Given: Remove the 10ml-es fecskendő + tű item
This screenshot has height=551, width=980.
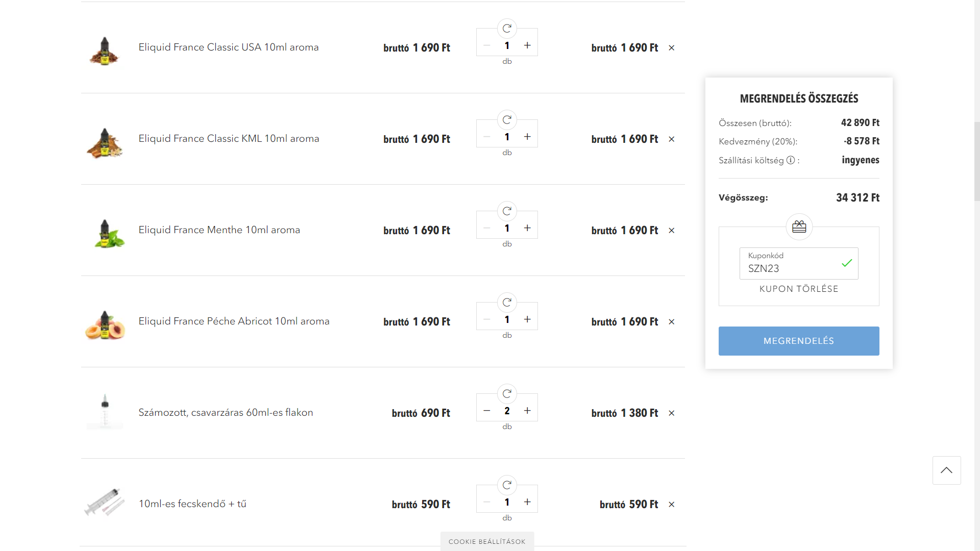Looking at the screenshot, I should (672, 505).
